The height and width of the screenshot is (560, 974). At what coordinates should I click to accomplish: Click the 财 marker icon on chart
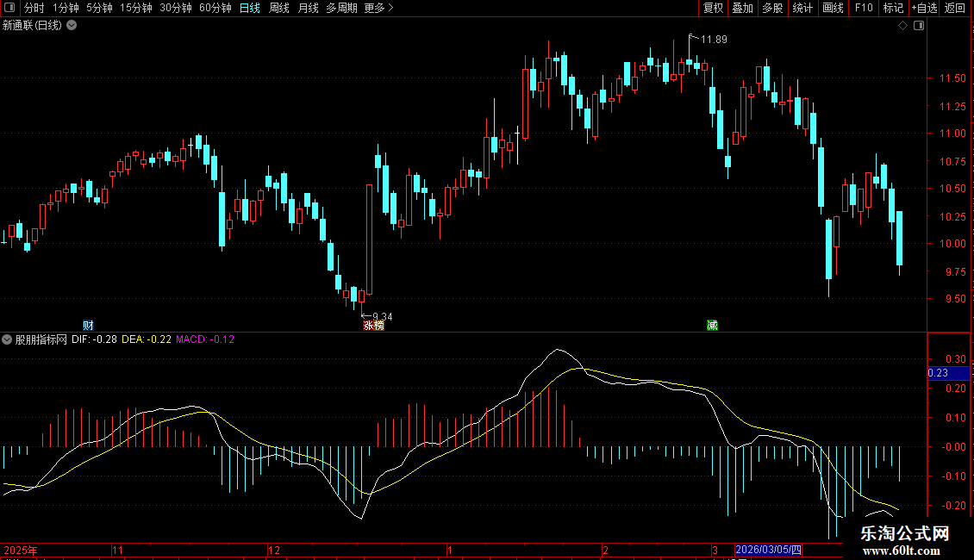coord(88,326)
